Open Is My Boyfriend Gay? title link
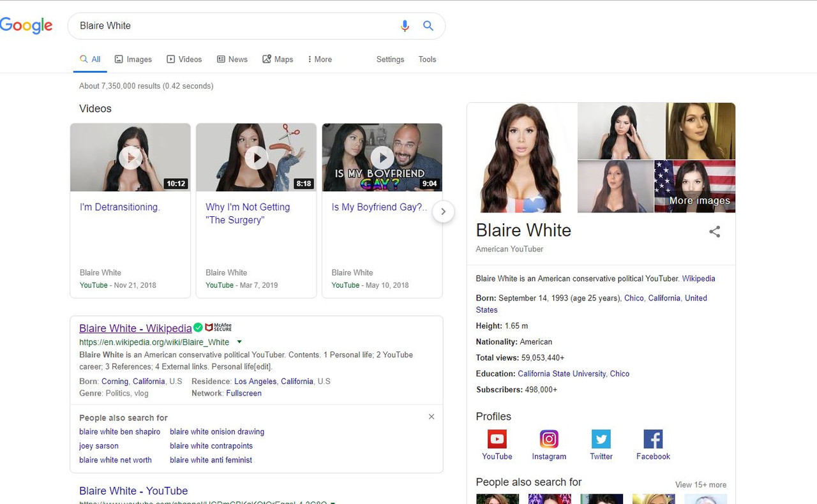This screenshot has width=817, height=504. click(x=379, y=207)
